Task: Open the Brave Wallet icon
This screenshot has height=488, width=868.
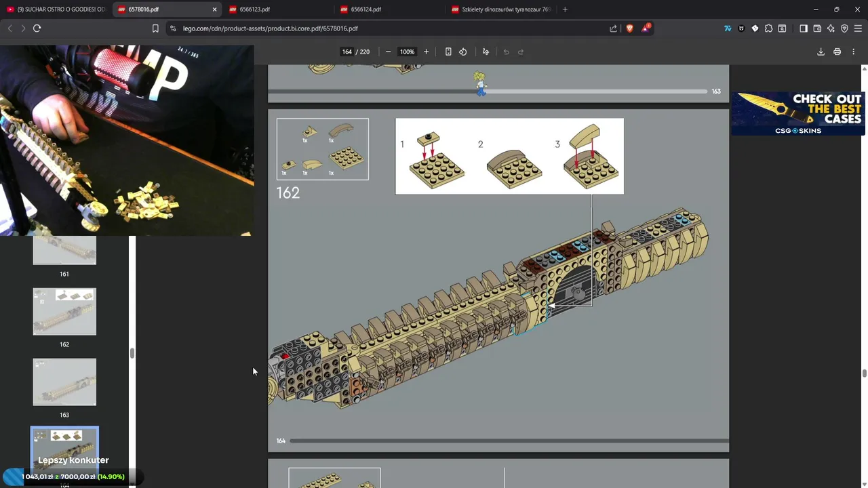Action: click(x=817, y=28)
